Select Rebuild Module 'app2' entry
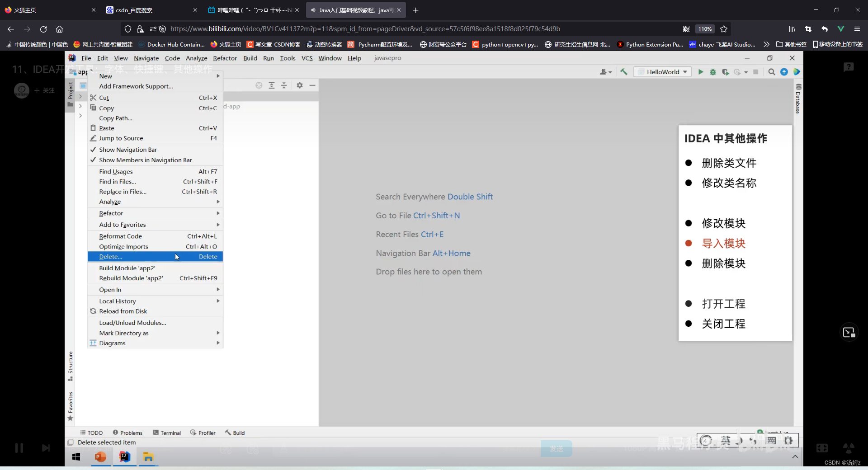 coord(155,278)
